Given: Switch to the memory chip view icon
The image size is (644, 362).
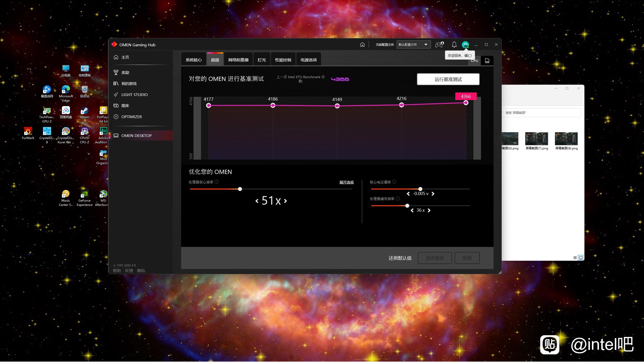Looking at the screenshot, I should coord(487,61).
